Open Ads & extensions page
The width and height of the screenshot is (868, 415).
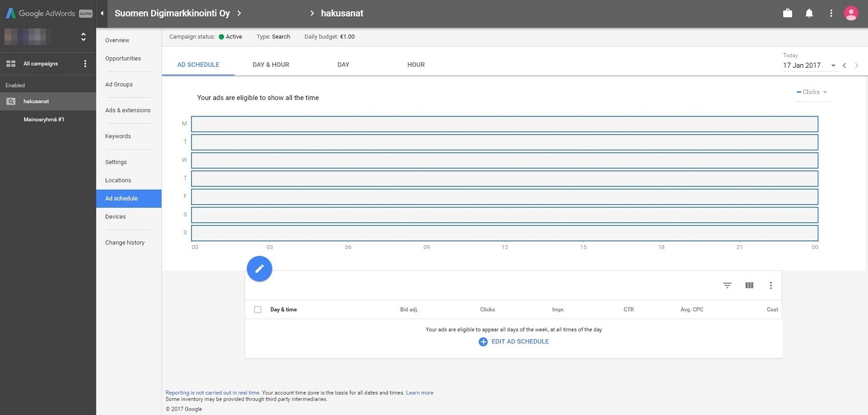coord(128,111)
